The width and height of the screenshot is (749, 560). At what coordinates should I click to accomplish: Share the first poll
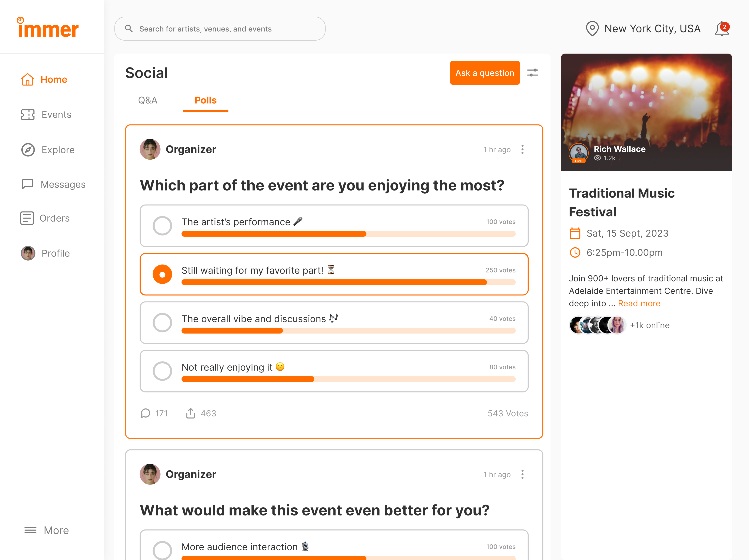click(191, 413)
